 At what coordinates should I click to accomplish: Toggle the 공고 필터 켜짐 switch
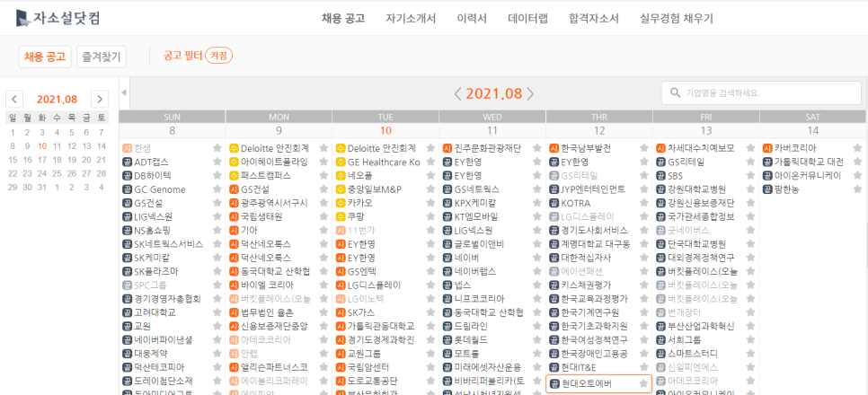[x=218, y=56]
